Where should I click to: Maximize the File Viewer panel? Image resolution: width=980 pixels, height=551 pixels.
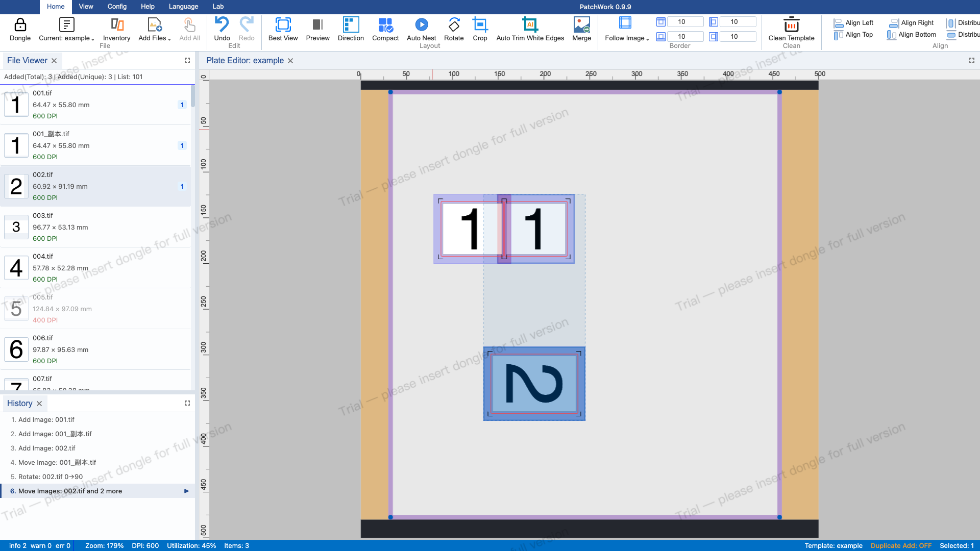(187, 60)
